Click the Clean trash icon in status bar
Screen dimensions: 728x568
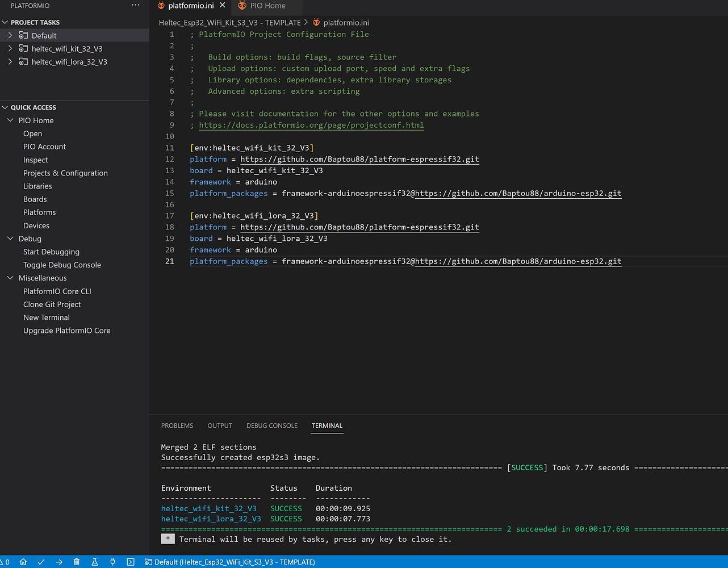point(77,562)
